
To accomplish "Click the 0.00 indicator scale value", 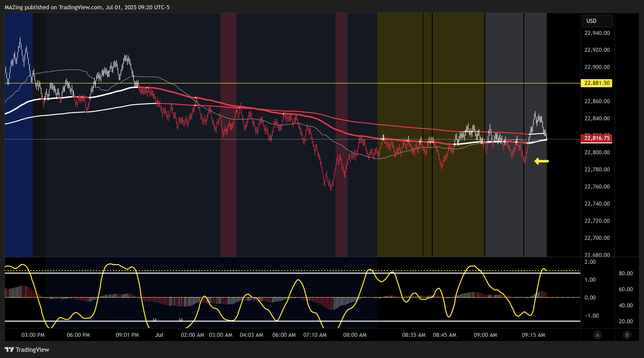I will tap(590, 298).
